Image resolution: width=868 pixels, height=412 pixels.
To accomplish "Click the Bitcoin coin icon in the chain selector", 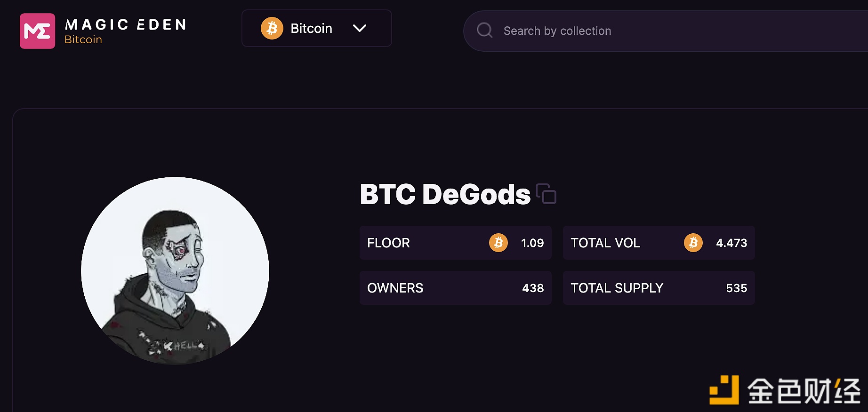I will [272, 28].
